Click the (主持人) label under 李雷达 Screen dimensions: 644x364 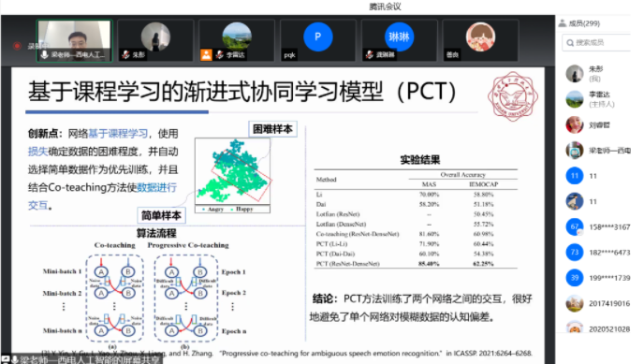click(602, 104)
